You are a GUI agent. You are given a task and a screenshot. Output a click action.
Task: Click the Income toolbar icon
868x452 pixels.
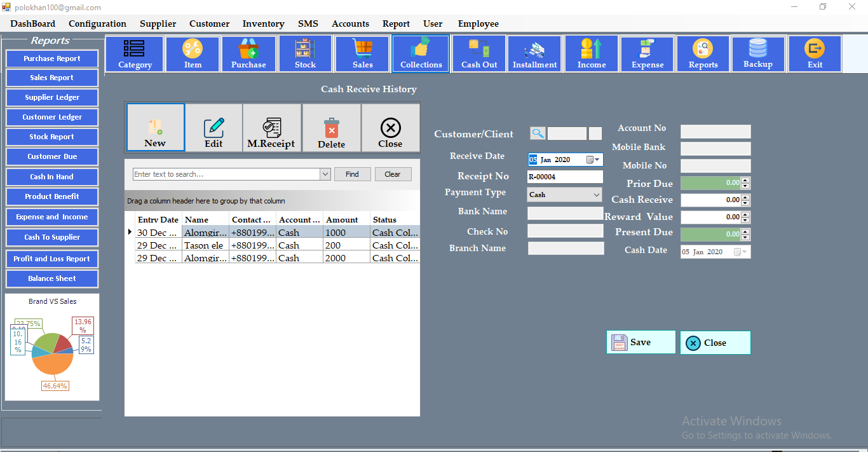pos(591,53)
